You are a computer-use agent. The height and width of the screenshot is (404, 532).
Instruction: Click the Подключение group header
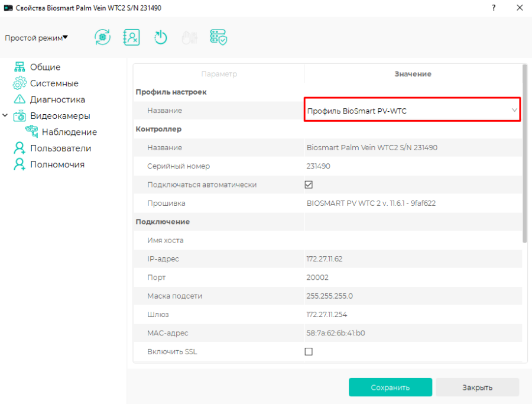(x=163, y=222)
